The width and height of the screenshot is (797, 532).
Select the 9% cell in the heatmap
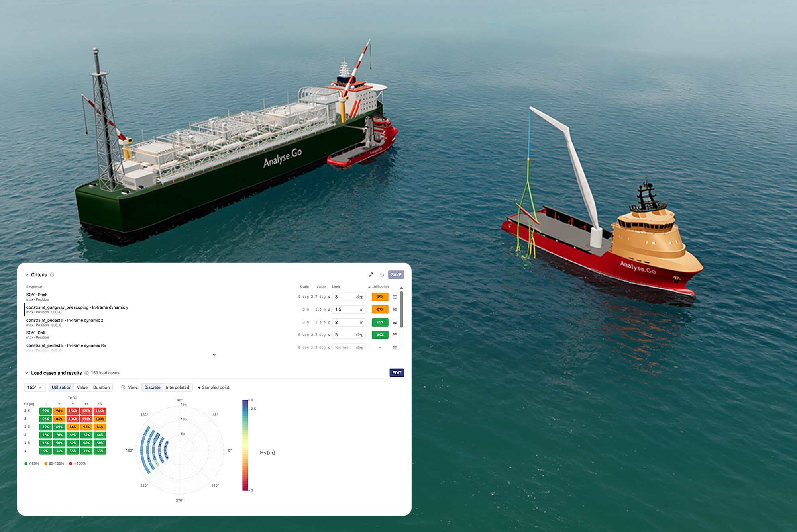(x=45, y=451)
